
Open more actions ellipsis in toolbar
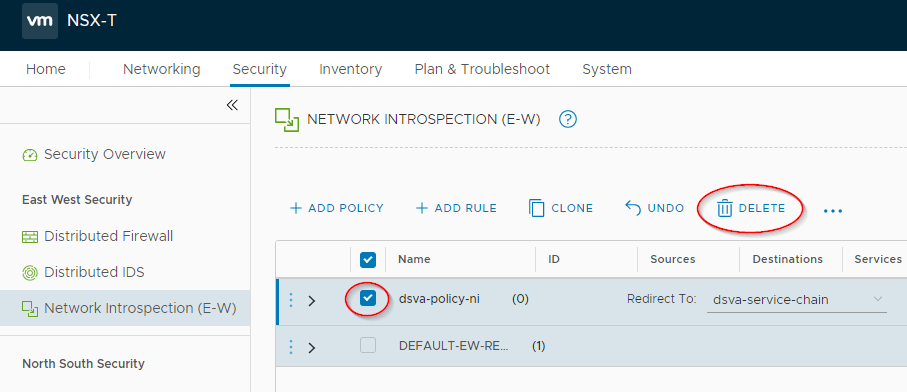[x=833, y=211]
